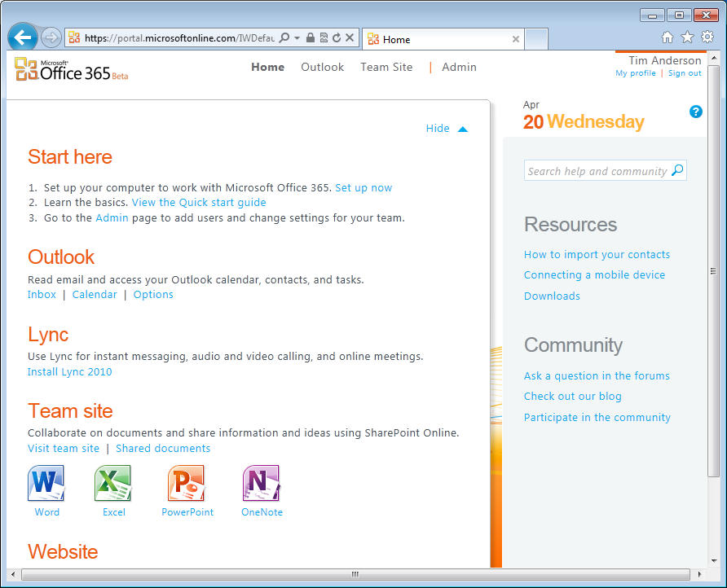Click the Sign out link
Screen dimensions: 727x588
(x=685, y=73)
